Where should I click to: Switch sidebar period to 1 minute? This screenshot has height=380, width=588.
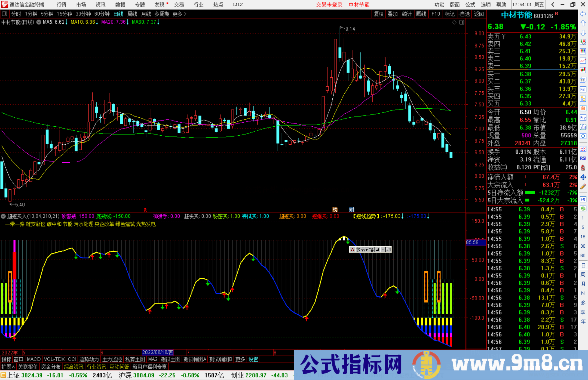[583, 218]
